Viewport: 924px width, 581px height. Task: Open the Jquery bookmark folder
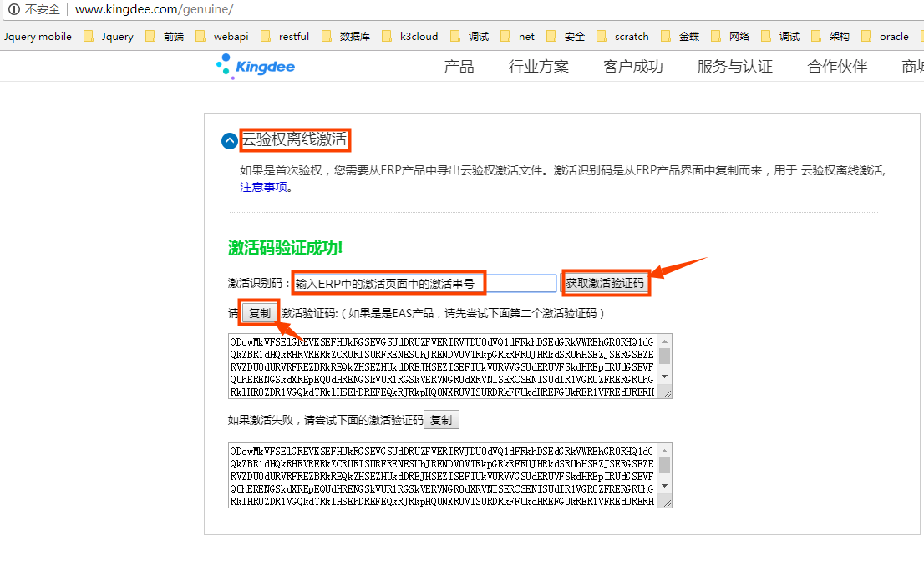109,37
